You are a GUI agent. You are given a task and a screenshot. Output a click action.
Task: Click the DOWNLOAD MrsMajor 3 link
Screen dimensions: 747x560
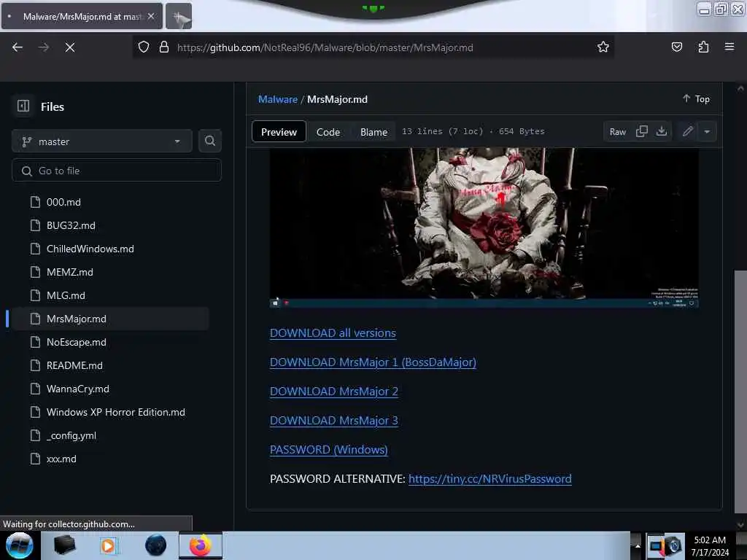[x=333, y=421]
